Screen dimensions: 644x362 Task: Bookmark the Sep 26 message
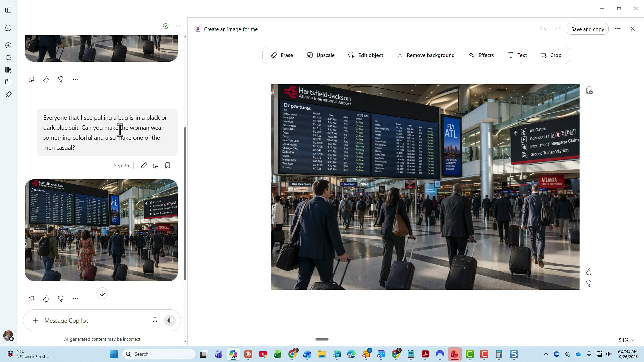point(168,165)
